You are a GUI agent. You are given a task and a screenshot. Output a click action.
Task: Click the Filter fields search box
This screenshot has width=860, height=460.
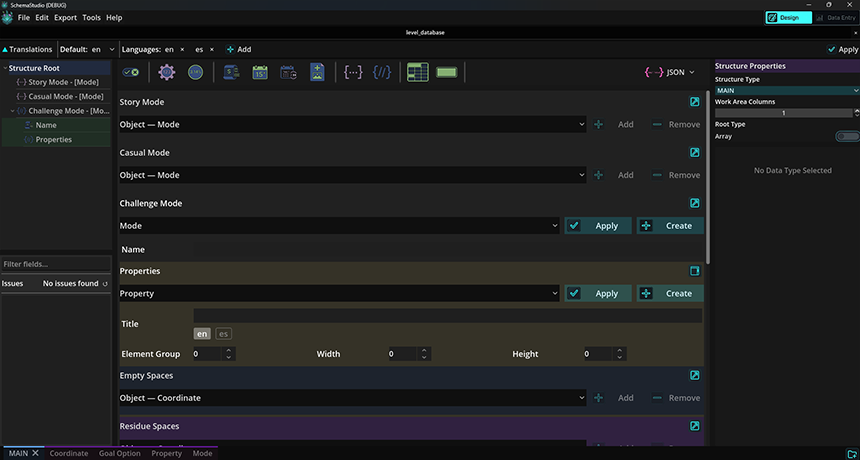pos(56,264)
